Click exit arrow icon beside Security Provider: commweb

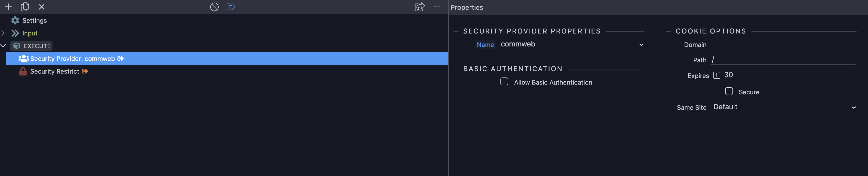(x=121, y=58)
